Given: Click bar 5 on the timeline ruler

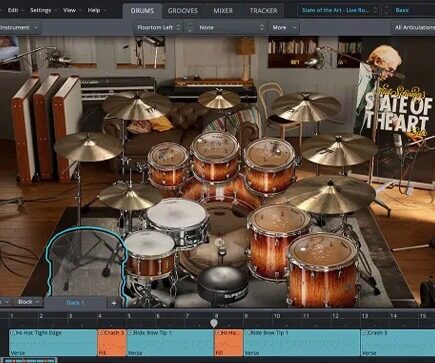Looking at the screenshot, I should [129, 316].
